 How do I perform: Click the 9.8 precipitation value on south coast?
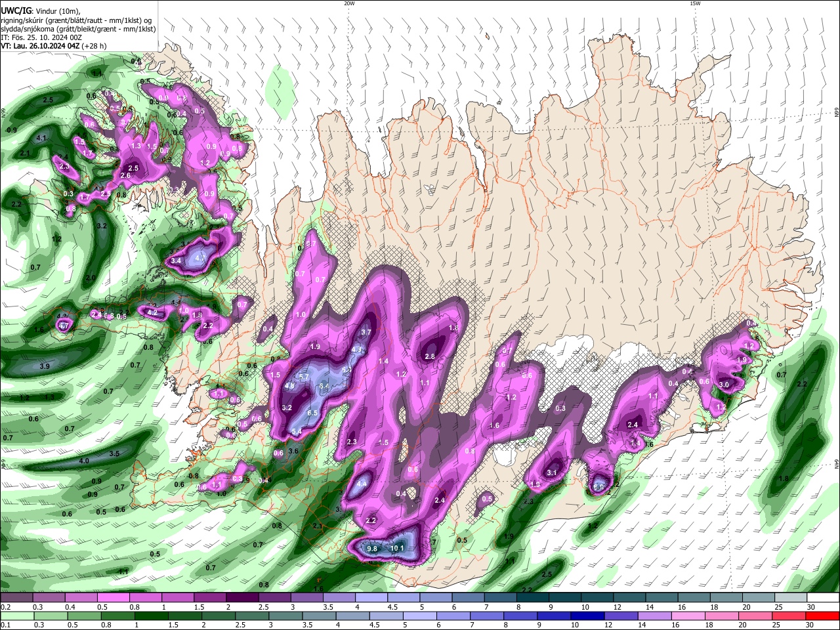pyautogui.click(x=372, y=549)
